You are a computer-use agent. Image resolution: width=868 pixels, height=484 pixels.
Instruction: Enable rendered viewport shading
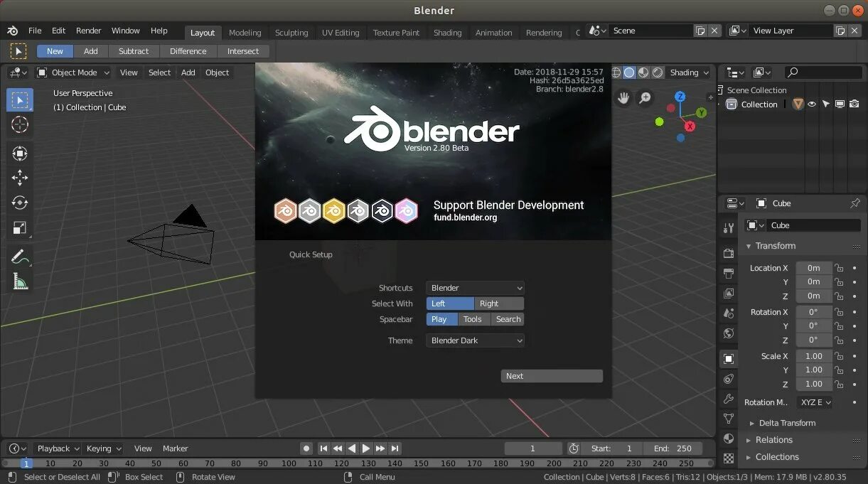tap(658, 72)
